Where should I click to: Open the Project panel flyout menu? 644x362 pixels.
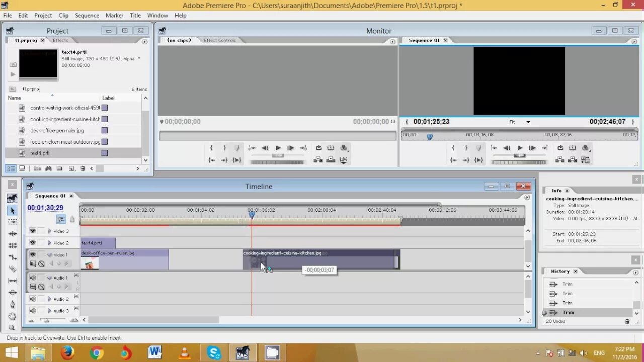click(144, 42)
